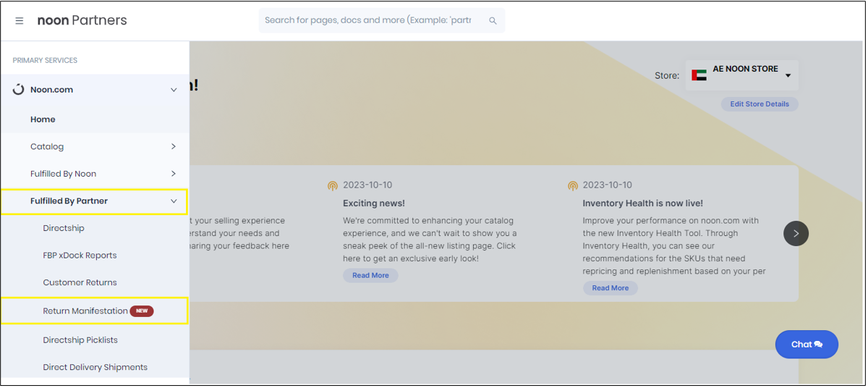Click the broadcast icon beside Exciting news

333,186
